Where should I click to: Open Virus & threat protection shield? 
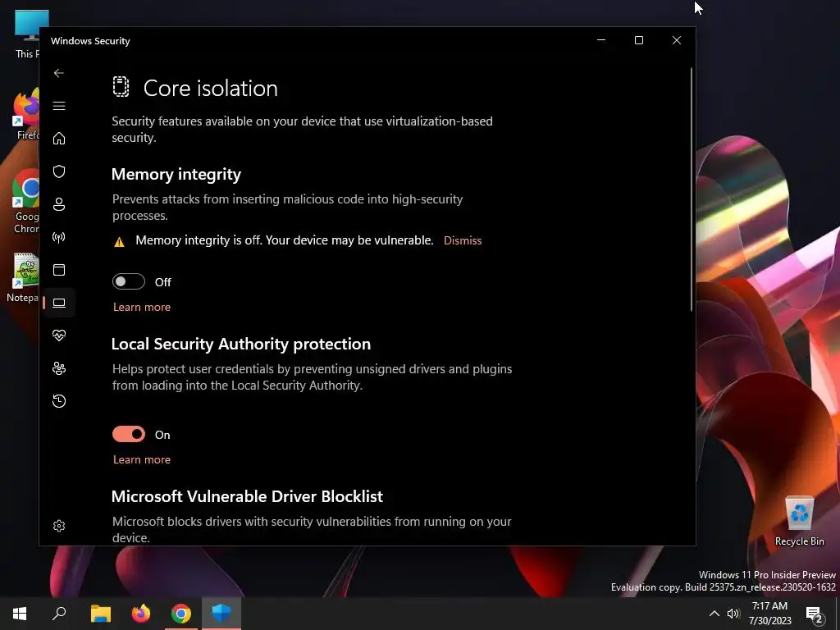59,171
